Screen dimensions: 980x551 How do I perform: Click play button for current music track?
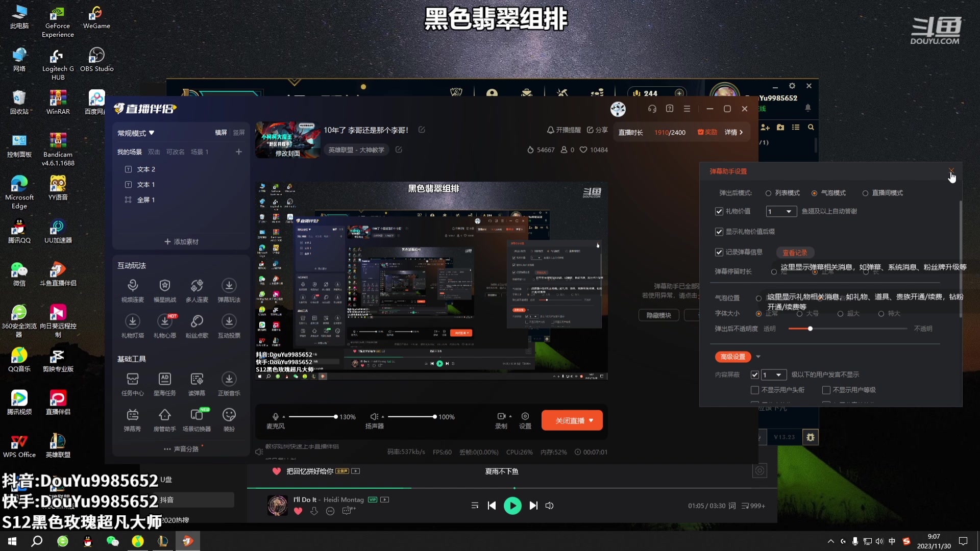(x=513, y=505)
